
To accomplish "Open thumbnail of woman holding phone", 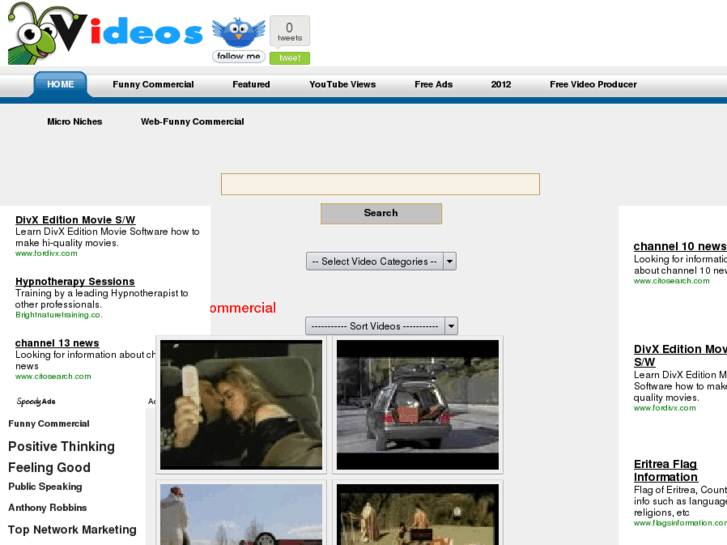I will pos(241,404).
